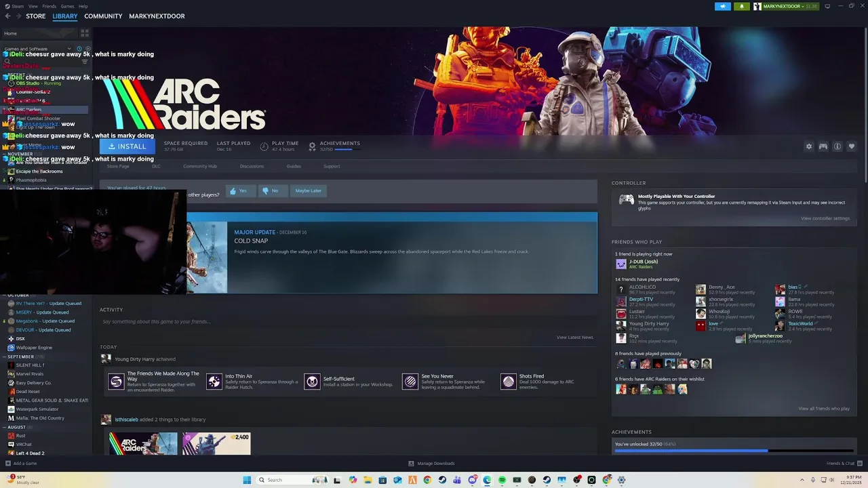This screenshot has height=488, width=868.
Task: Click the activity comment input field
Action: [x=349, y=322]
